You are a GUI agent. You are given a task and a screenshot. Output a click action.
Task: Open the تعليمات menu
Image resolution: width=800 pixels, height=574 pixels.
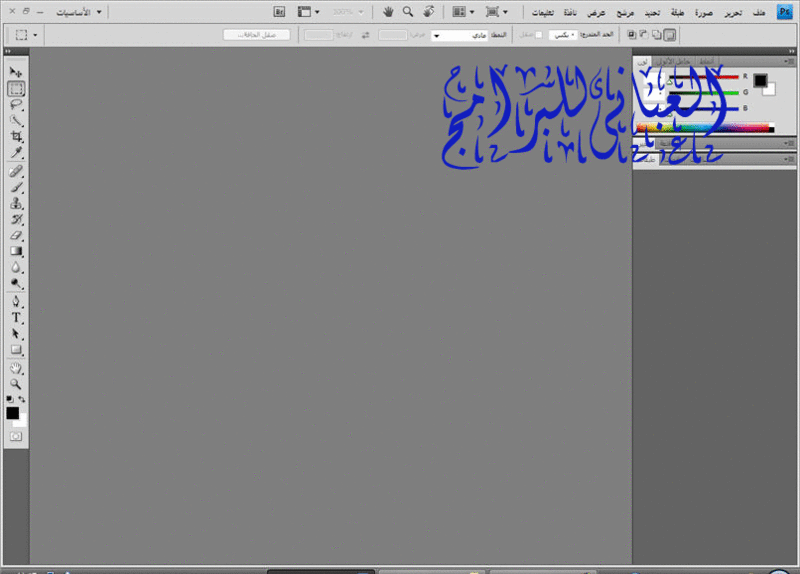[542, 13]
